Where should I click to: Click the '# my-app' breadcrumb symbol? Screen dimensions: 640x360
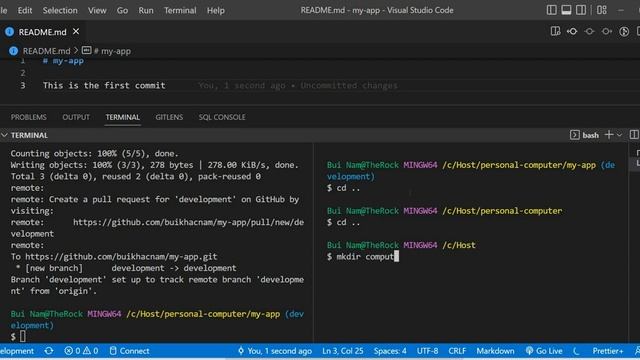coord(112,51)
